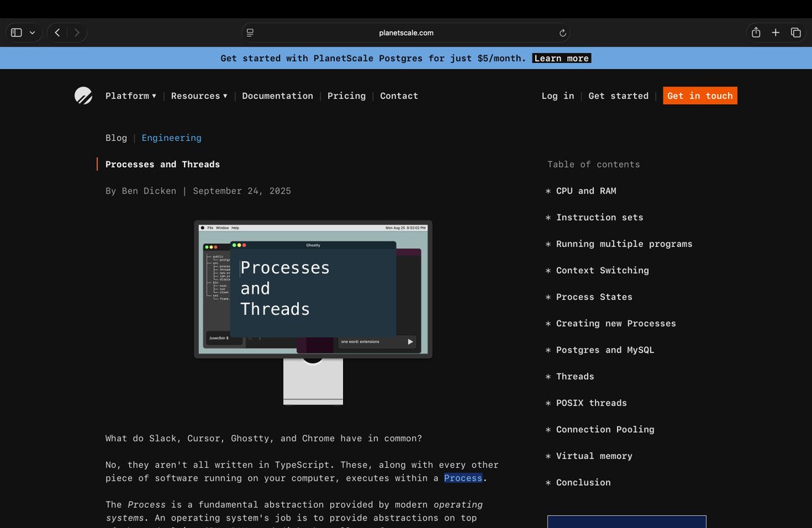Open the sidebar options chevron
The height and width of the screenshot is (528, 812).
(32, 32)
